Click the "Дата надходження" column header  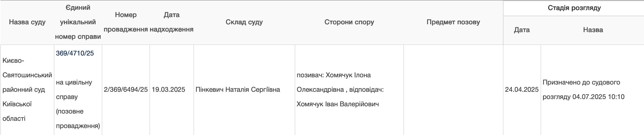pos(171,22)
